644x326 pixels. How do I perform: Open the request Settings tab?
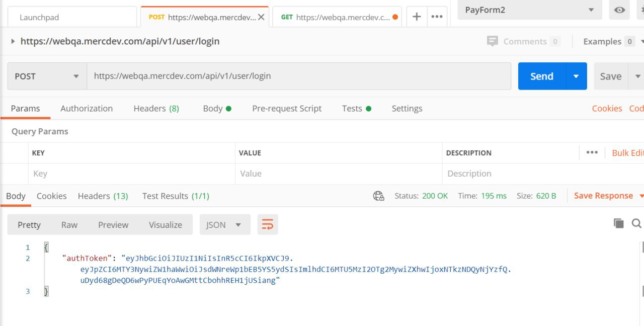click(407, 108)
